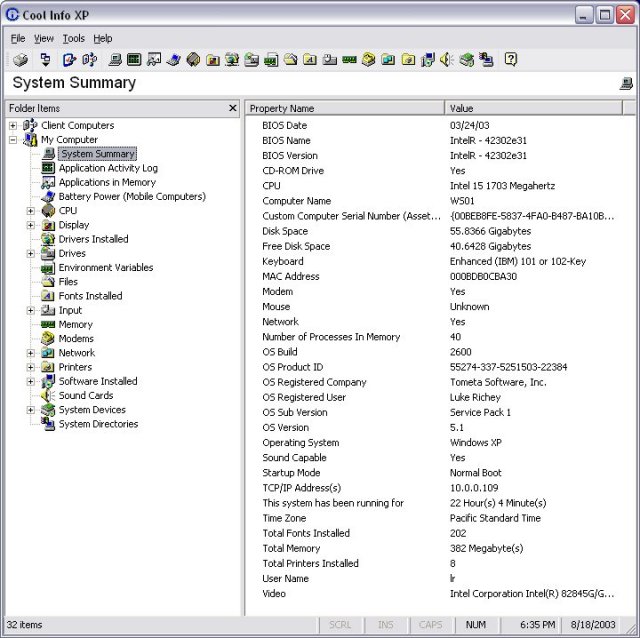This screenshot has height=638, width=640.
Task: Expand the Display tree node
Action: [x=31, y=225]
